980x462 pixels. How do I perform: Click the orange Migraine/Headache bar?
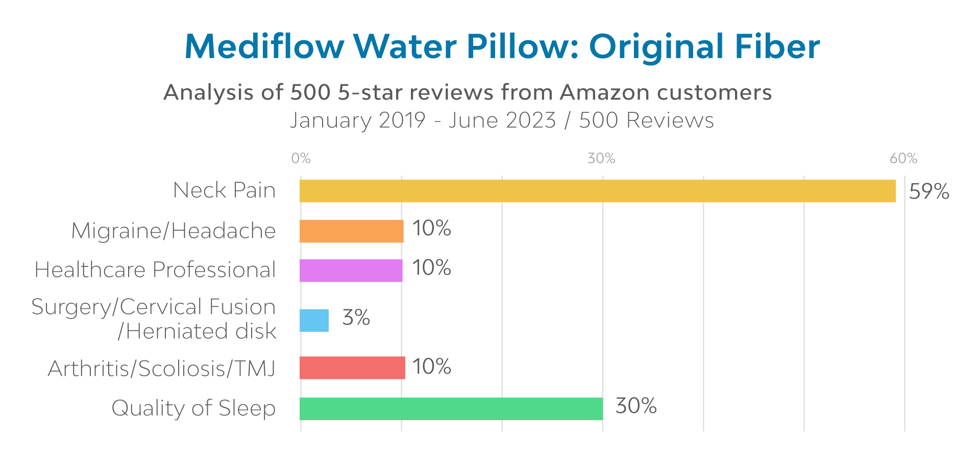pos(351,231)
